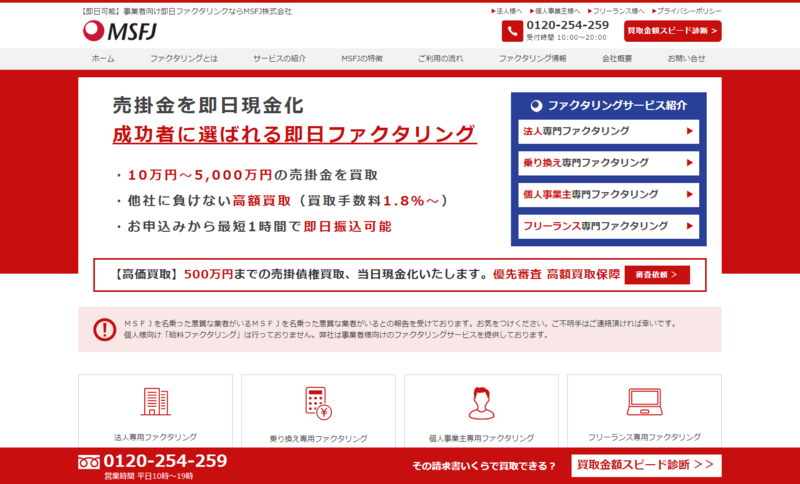
Task: Click the 成功者に選ばれる即日ファクタリング headline
Action: 294,134
